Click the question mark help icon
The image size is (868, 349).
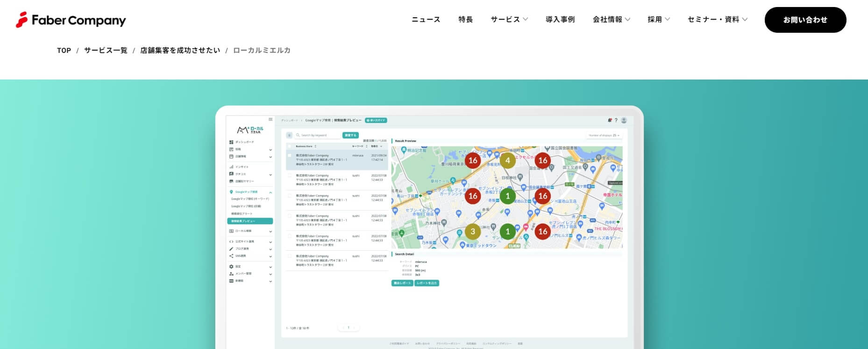[x=616, y=120]
